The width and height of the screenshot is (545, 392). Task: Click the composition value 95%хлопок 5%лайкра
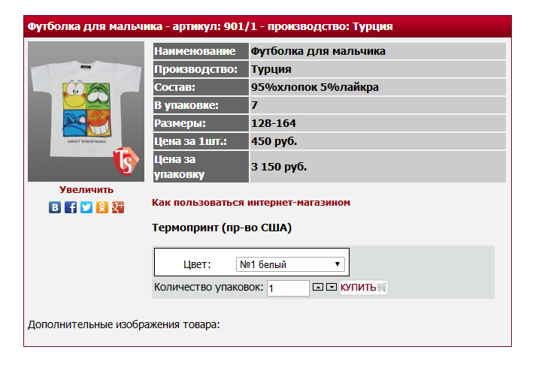pos(314,87)
